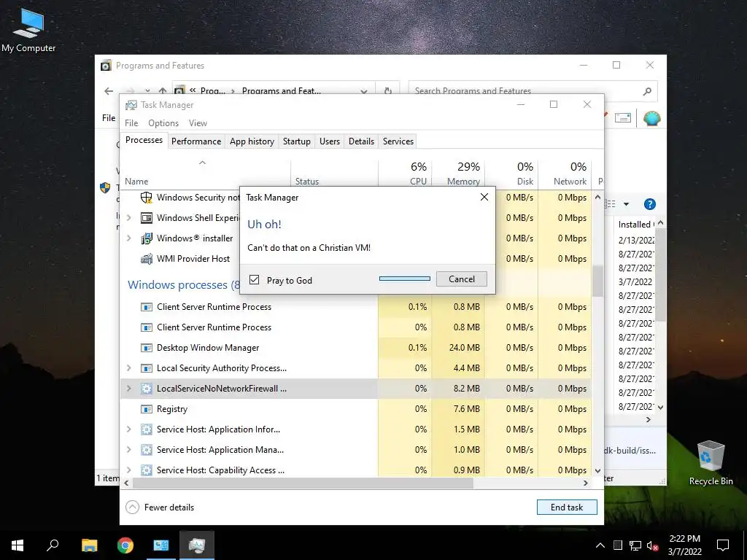Image resolution: width=747 pixels, height=560 pixels.
Task: Click the network tray icon
Action: [x=635, y=545]
